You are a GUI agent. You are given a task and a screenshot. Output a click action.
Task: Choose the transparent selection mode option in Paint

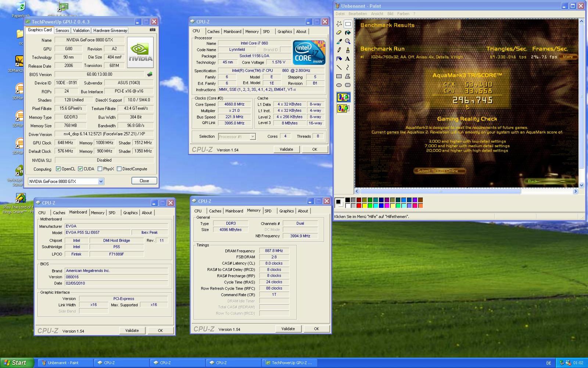343,108
